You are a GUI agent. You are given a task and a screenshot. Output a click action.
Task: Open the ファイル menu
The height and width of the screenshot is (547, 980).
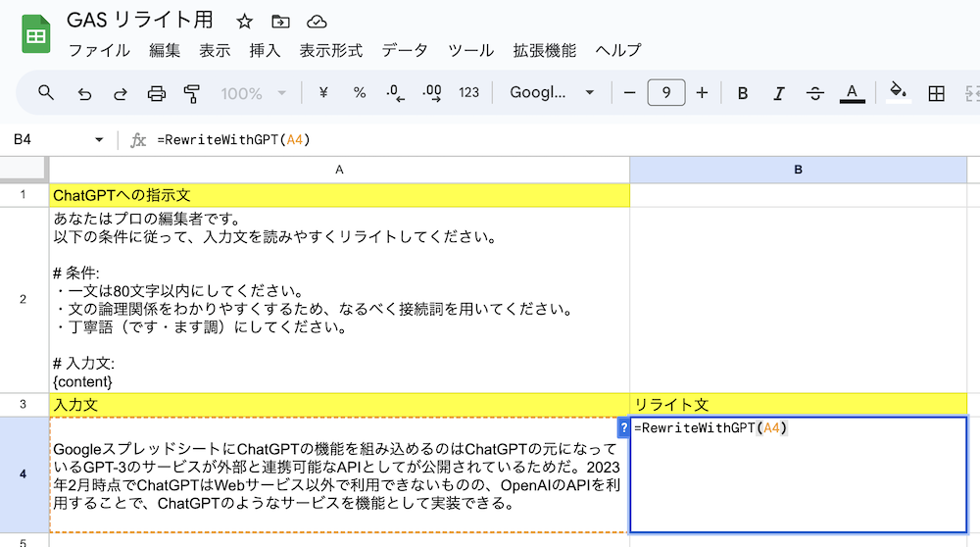click(x=99, y=51)
